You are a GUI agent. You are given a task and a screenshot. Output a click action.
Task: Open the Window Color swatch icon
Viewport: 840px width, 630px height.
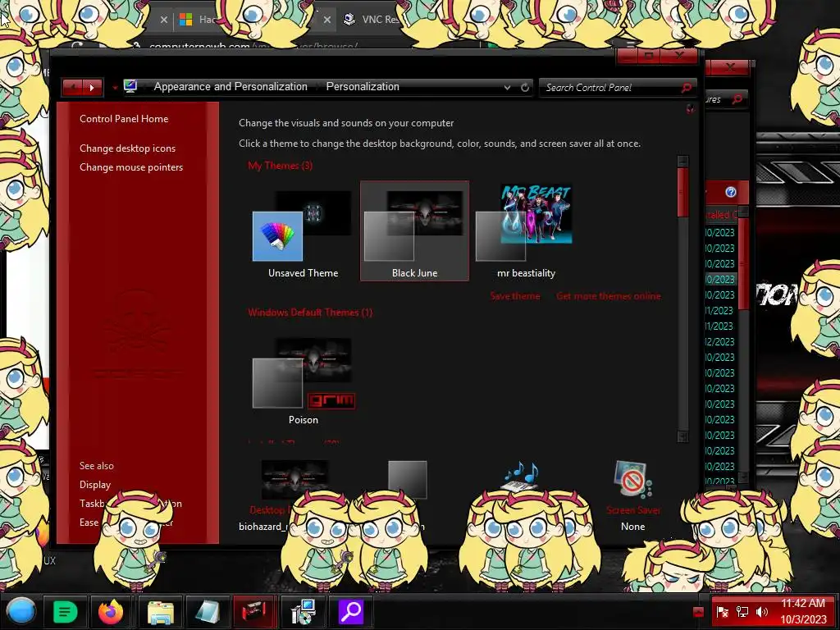point(407,479)
